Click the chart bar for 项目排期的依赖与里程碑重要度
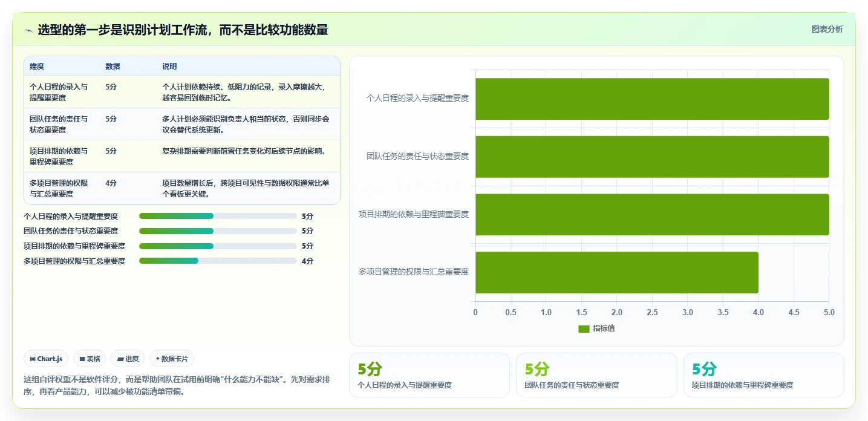The image size is (868, 421). [652, 215]
